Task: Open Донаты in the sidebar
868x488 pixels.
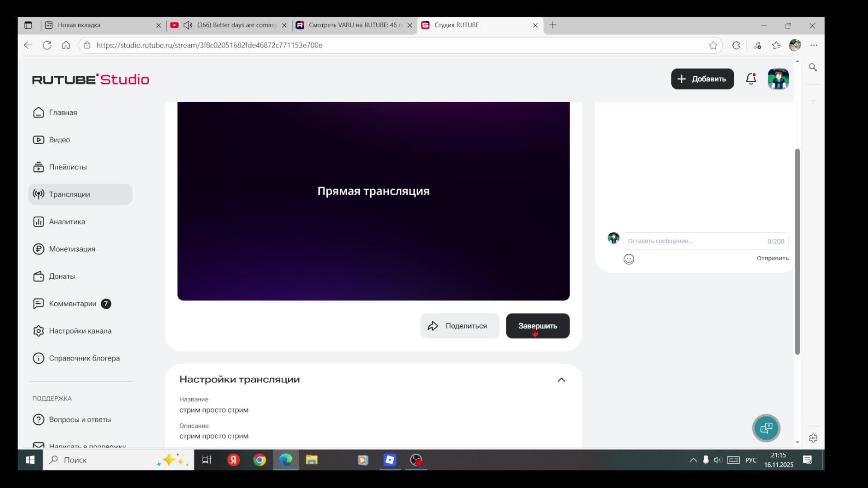Action: pos(62,276)
